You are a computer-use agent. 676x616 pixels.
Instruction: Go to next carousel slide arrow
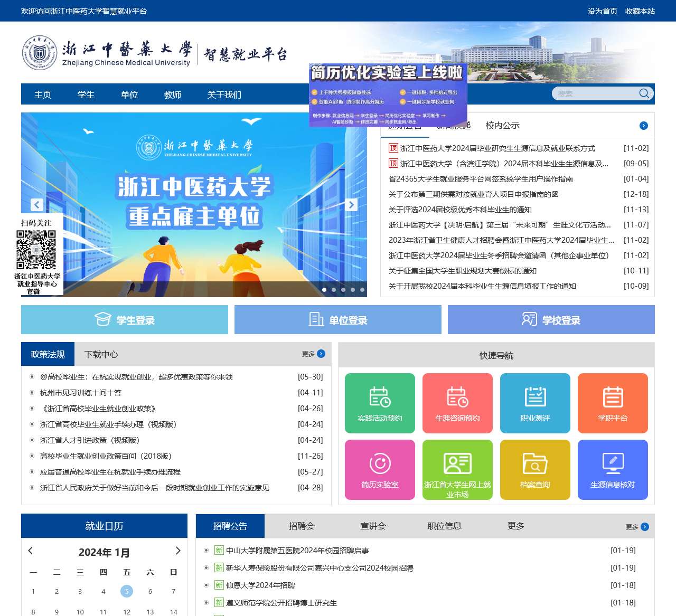pyautogui.click(x=351, y=204)
